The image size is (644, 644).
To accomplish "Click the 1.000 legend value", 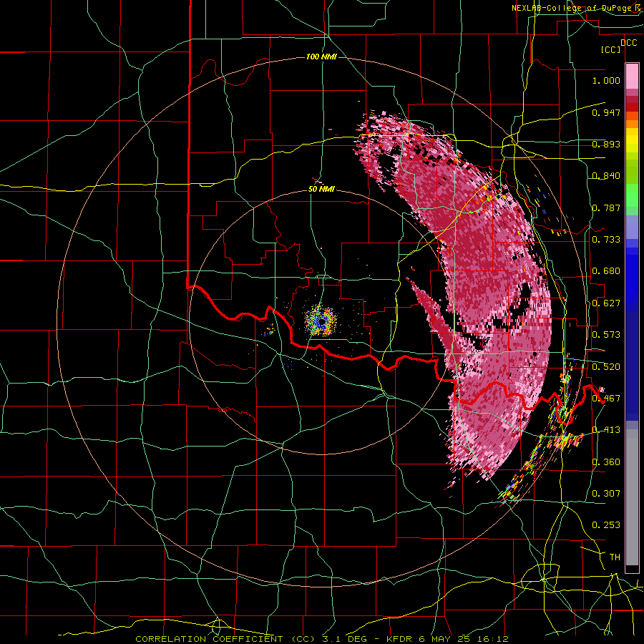I will 606,80.
